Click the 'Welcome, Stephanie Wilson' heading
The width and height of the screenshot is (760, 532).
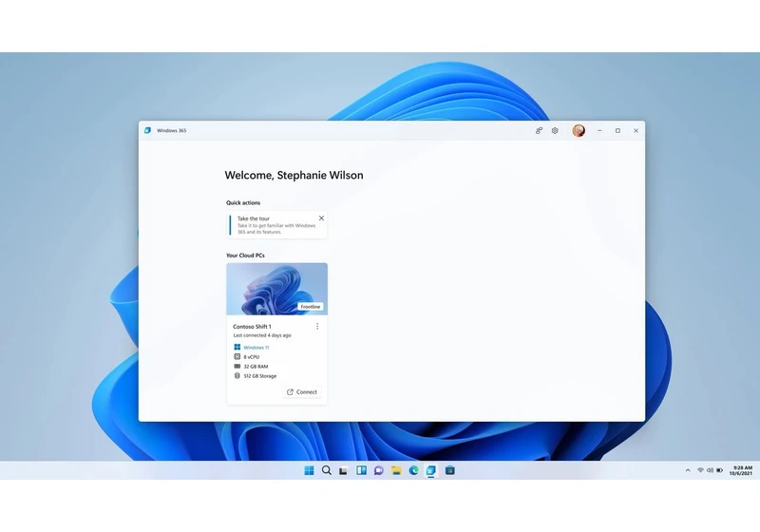click(294, 175)
